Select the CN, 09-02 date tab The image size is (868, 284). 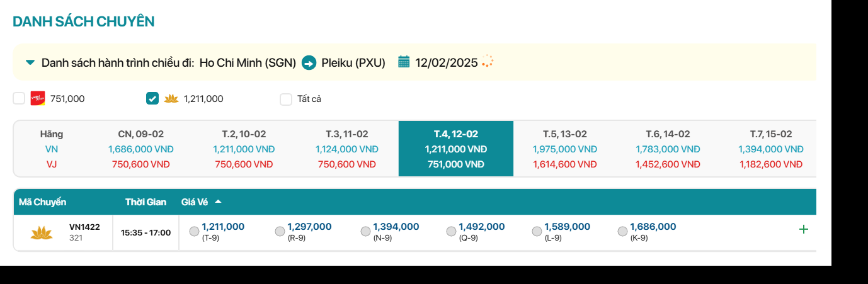pos(141,149)
